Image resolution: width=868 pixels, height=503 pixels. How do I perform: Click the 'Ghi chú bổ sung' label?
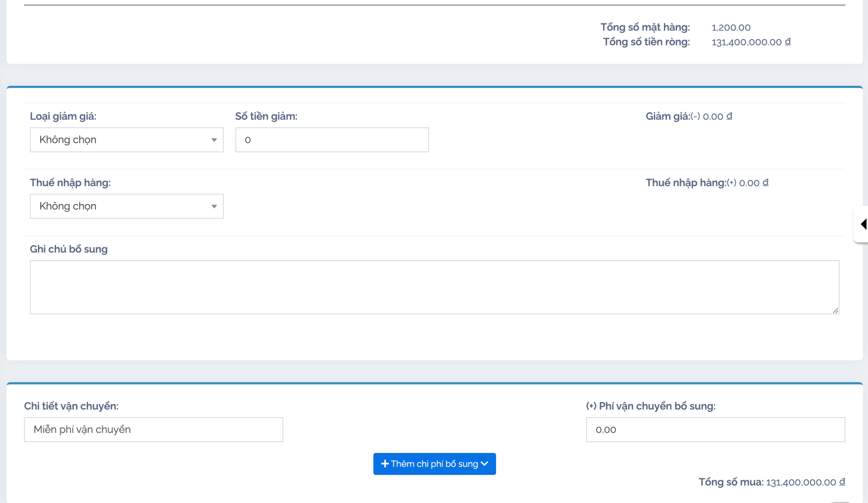[x=68, y=249]
